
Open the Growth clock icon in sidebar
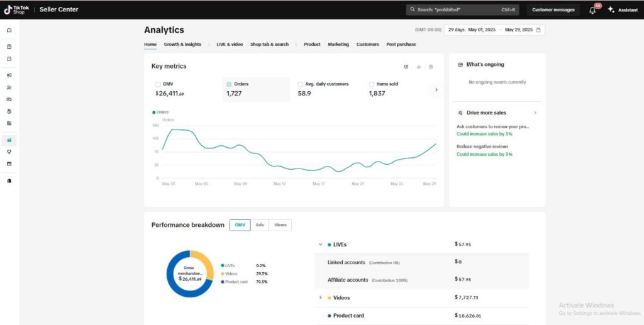coord(9,112)
